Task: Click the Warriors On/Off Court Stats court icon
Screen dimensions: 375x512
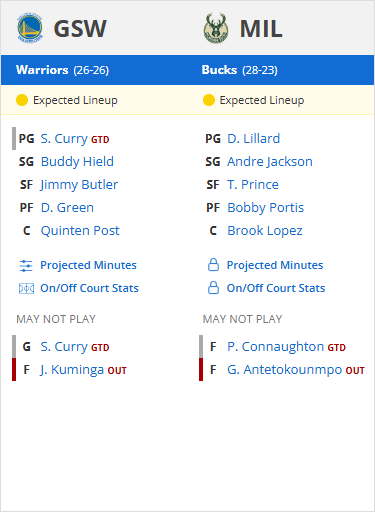Action: [26, 288]
